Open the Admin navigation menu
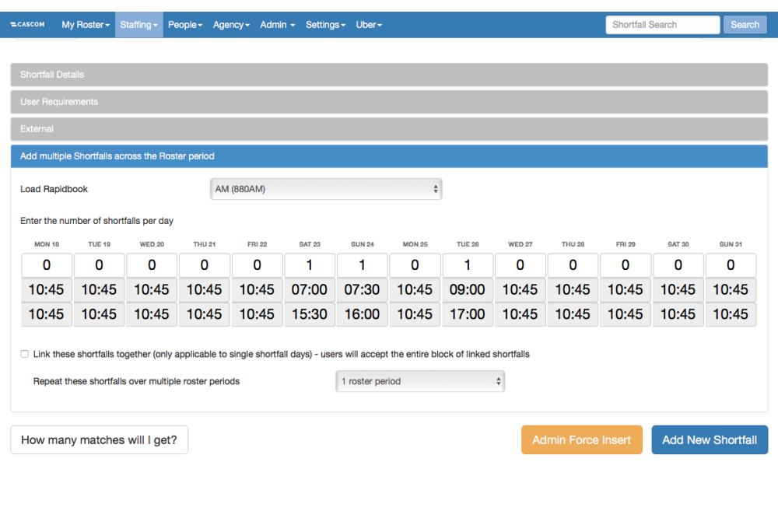Viewport: 778px width, 532px height. tap(278, 25)
